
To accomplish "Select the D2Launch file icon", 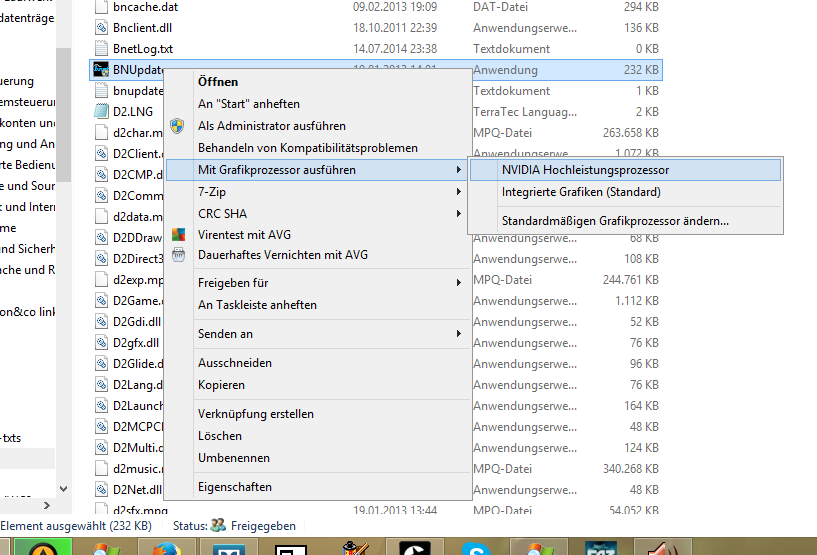I will (x=101, y=405).
